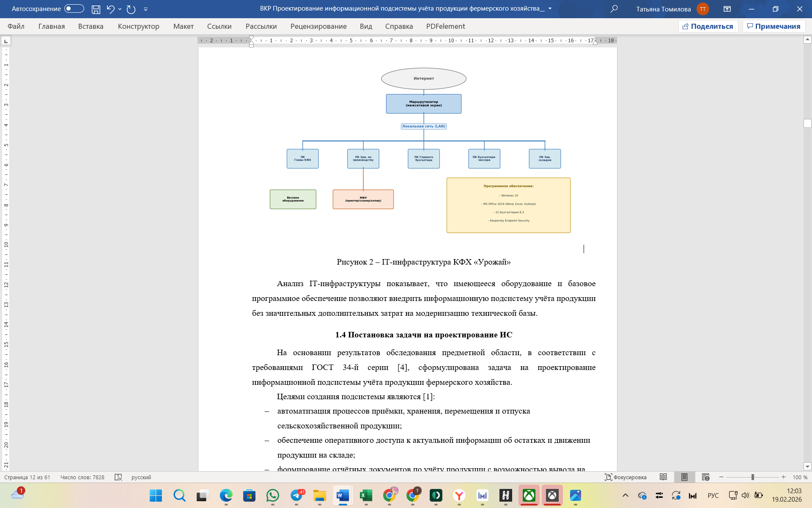Expand the undo history dropdown arrow
The height and width of the screenshot is (508, 812).
pos(120,9)
